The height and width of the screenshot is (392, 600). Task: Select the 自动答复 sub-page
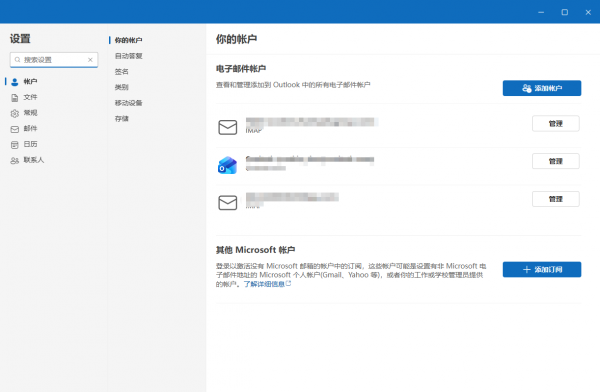pyautogui.click(x=128, y=56)
